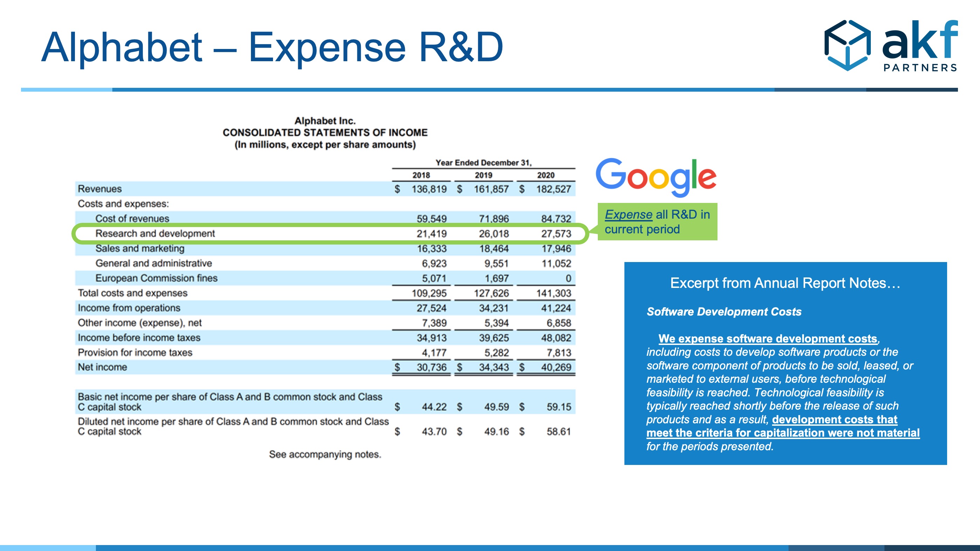Click net income 2020 value 40,269
The image size is (980, 551).
(556, 367)
